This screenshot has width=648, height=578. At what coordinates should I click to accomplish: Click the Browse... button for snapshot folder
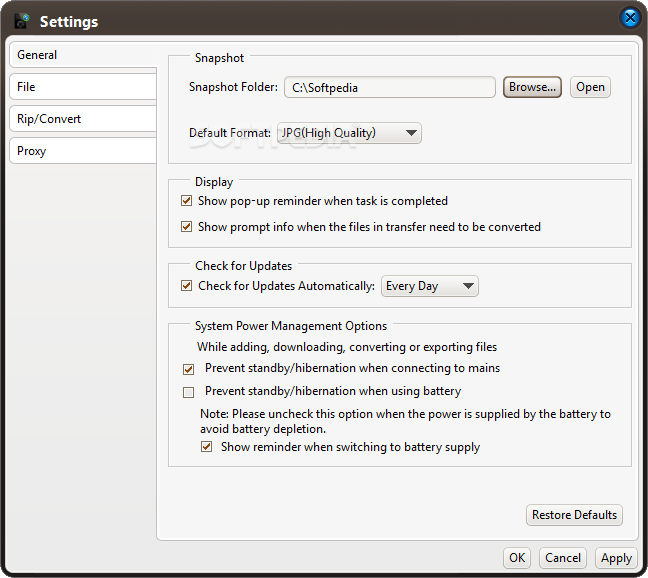tap(532, 87)
